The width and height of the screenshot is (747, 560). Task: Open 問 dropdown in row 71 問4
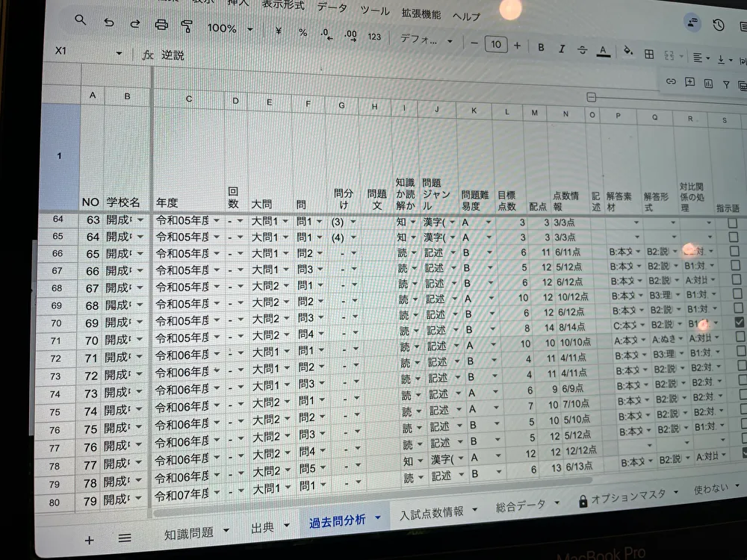pyautogui.click(x=321, y=334)
